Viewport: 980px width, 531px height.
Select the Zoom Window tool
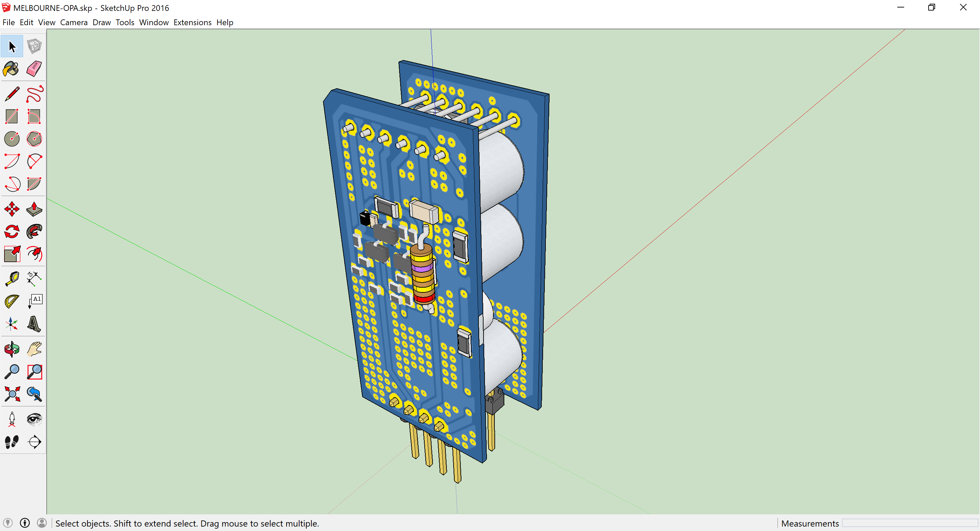pyautogui.click(x=34, y=371)
